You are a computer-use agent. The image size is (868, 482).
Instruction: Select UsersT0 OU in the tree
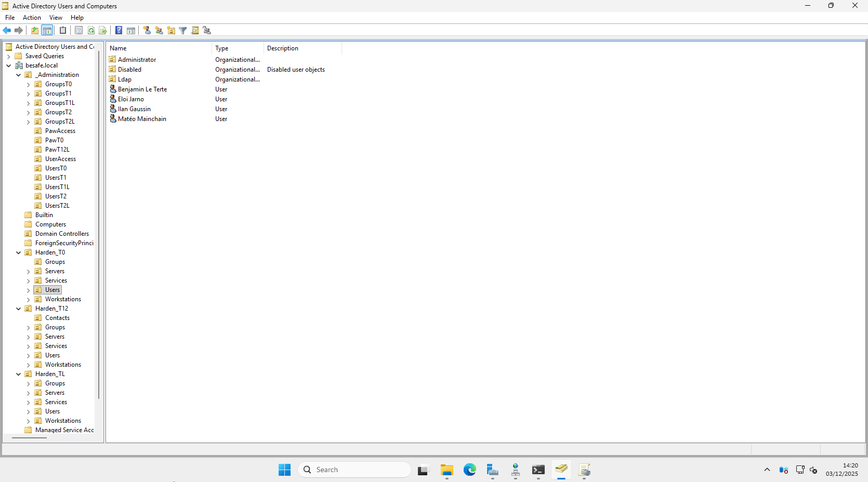[x=56, y=168]
